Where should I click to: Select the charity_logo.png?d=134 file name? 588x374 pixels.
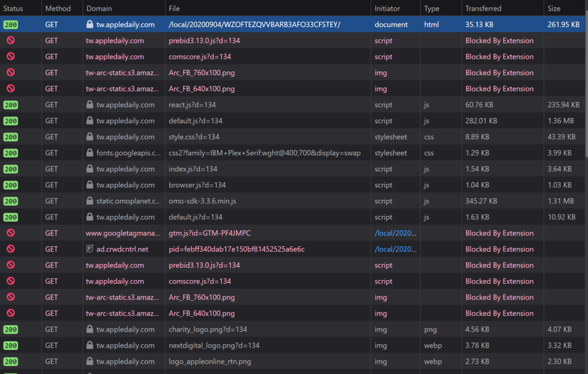click(208, 329)
